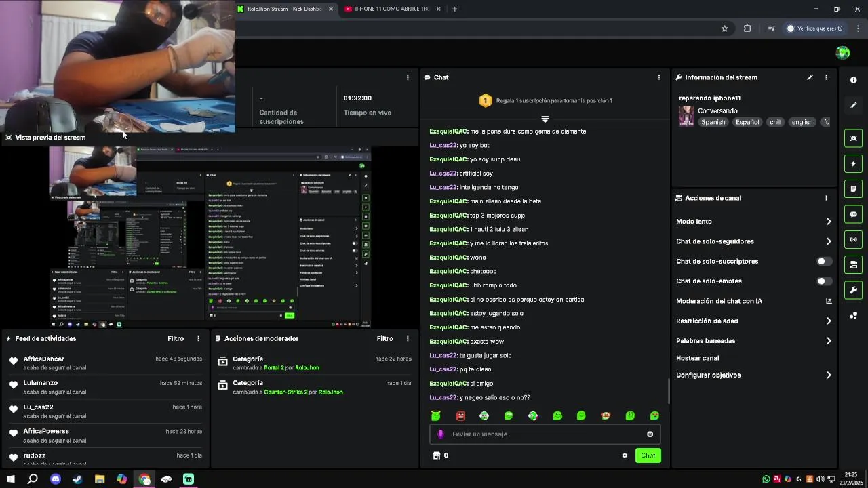Screen dimensions: 868x488
Task: Open the info icon in right sidebar
Action: point(853,80)
